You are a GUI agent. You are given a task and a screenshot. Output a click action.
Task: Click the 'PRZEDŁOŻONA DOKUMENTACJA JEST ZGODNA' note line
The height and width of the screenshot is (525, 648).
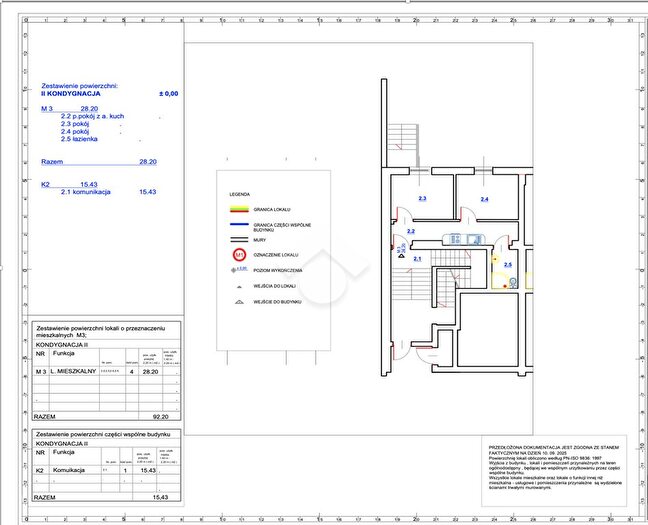[554, 448]
